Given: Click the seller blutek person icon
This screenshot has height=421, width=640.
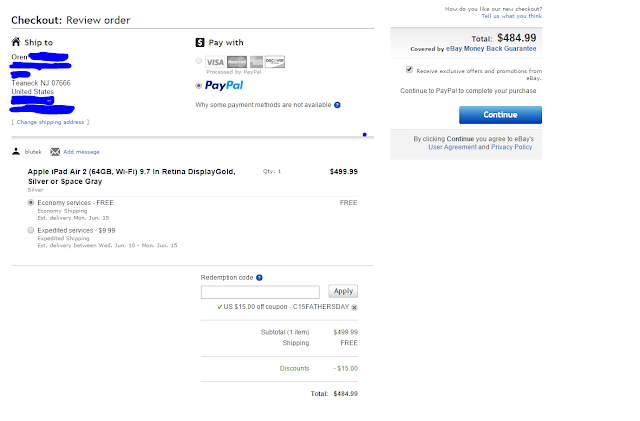Looking at the screenshot, I should click(x=16, y=151).
